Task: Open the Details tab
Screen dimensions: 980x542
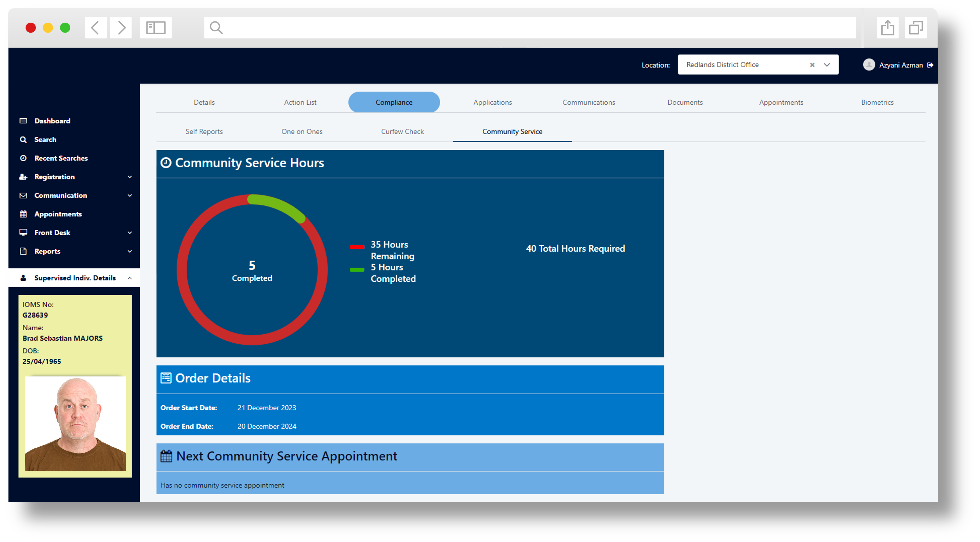Action: (x=204, y=102)
